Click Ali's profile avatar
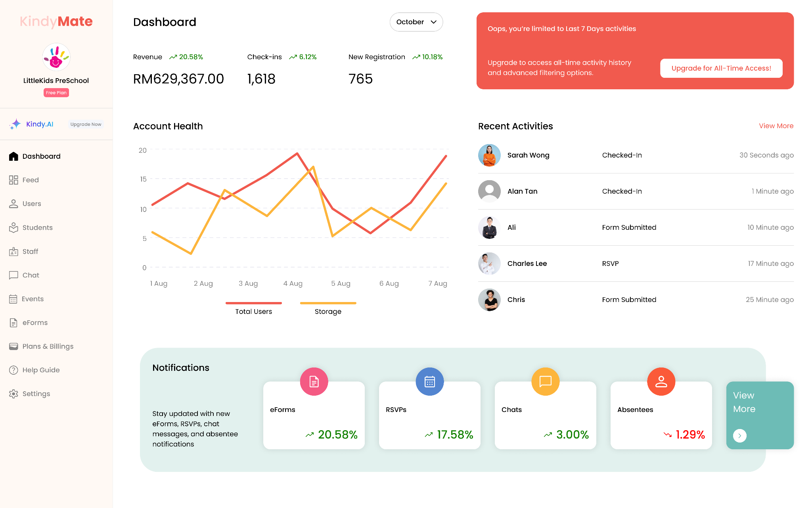 489,227
